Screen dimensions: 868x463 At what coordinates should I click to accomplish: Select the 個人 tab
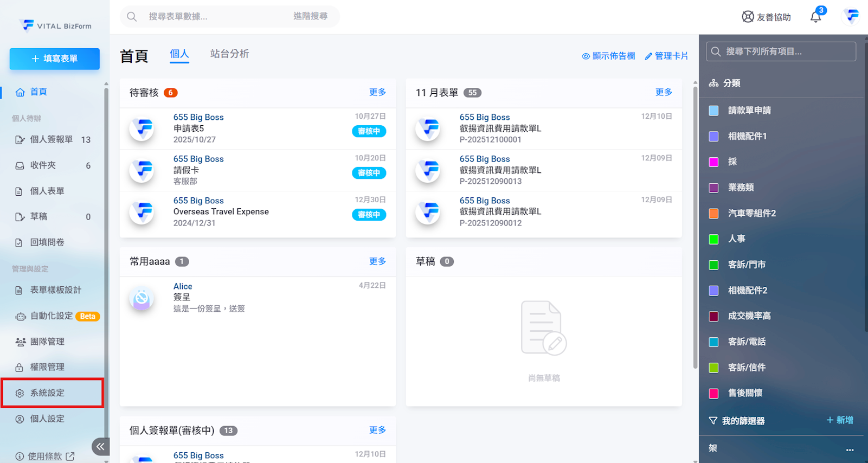click(179, 54)
